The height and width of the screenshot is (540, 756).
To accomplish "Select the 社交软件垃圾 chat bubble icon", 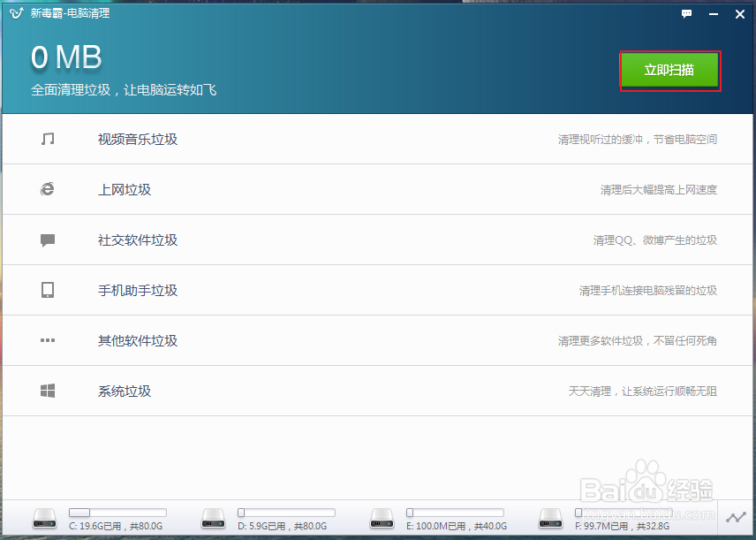I will 48,240.
